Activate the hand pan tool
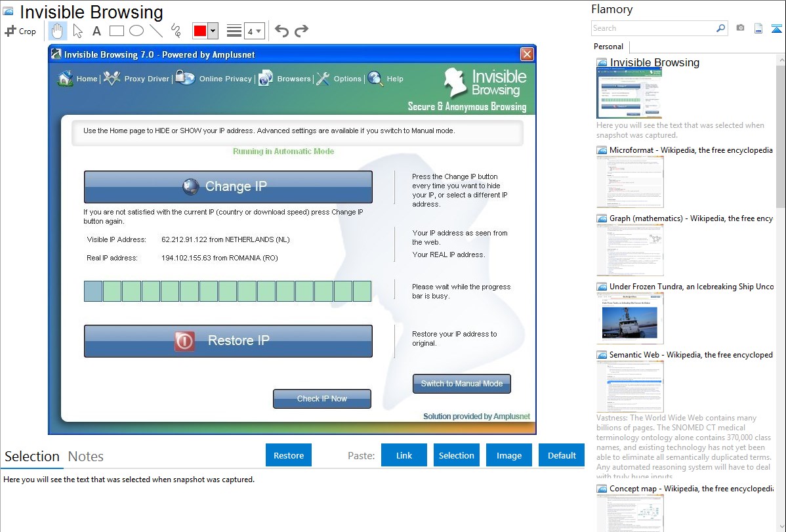 [x=57, y=31]
